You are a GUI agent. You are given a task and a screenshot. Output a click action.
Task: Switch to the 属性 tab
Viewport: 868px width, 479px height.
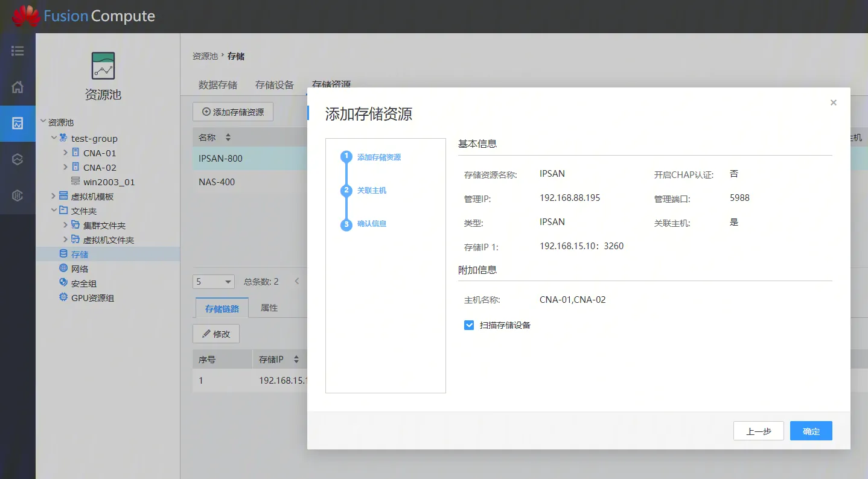click(269, 308)
